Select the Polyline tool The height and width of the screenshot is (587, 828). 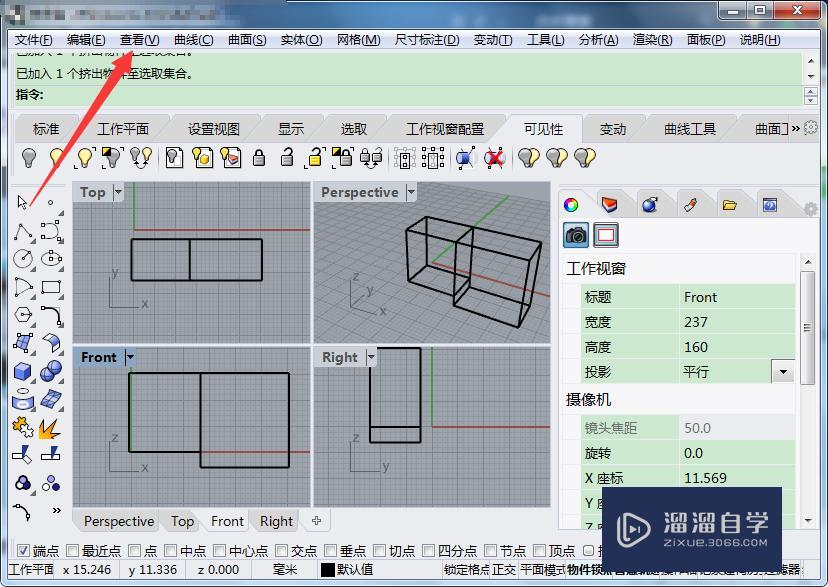23,231
